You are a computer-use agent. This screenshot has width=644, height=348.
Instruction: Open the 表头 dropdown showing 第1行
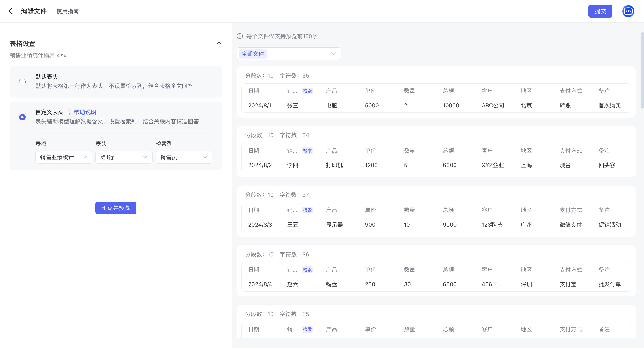(x=123, y=157)
